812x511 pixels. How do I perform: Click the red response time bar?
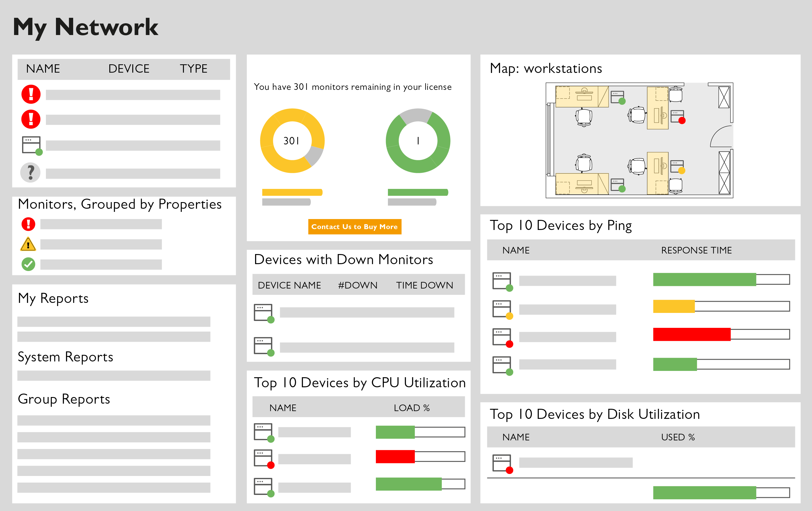click(691, 334)
